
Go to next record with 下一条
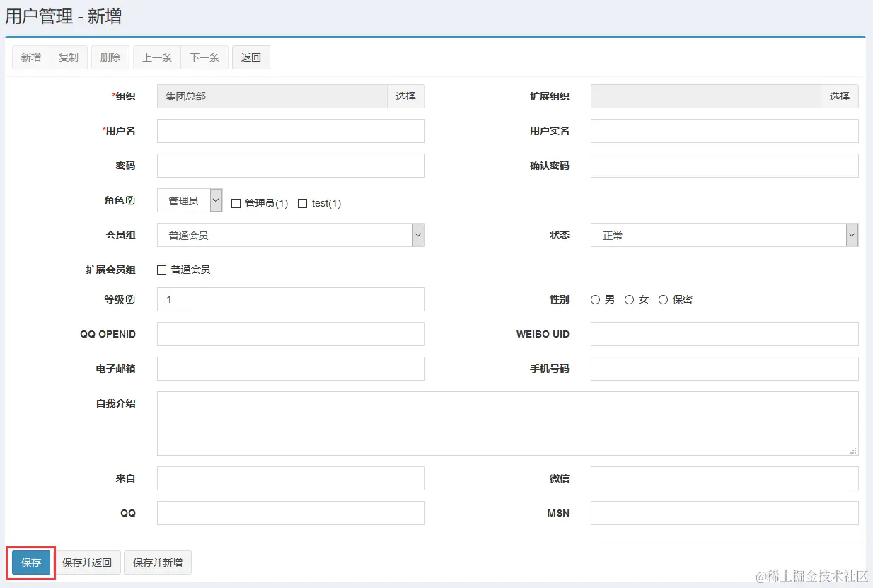click(204, 57)
